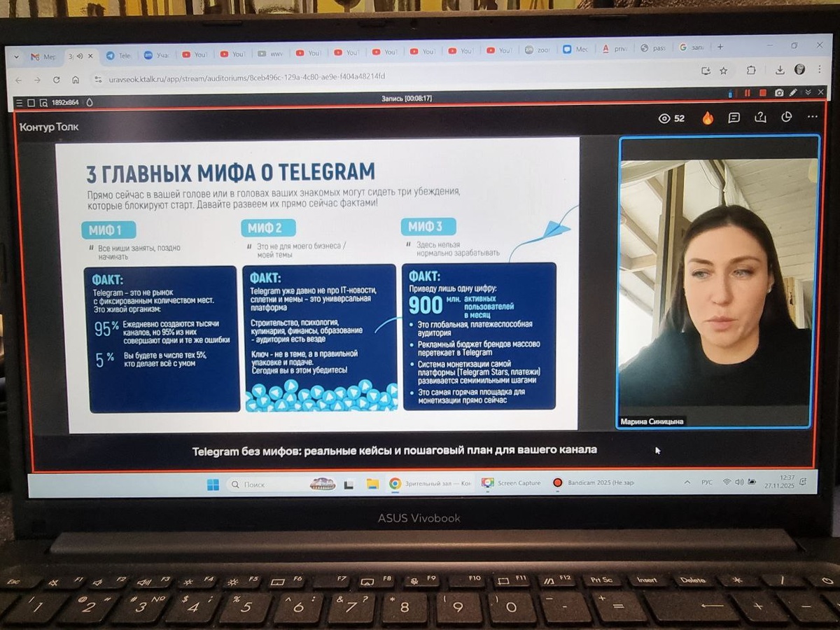This screenshot has height=630, width=840.
Task: Stop the Bandicam recording
Action: click(762, 92)
